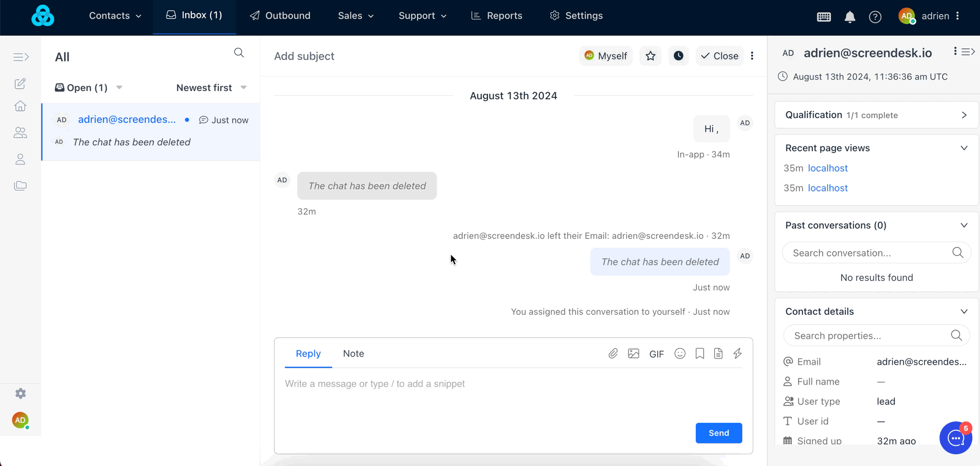Open the Open (1) status dropdown
The height and width of the screenshot is (466, 980).
[x=88, y=88]
